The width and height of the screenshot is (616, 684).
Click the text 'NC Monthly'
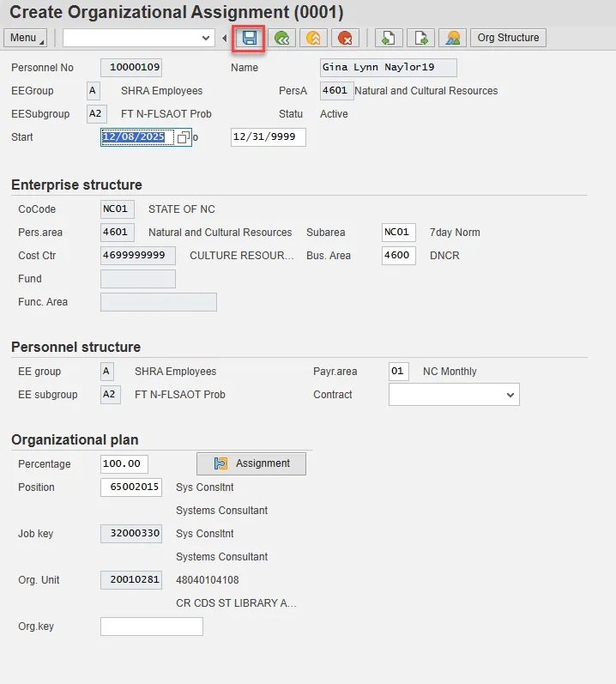(450, 372)
